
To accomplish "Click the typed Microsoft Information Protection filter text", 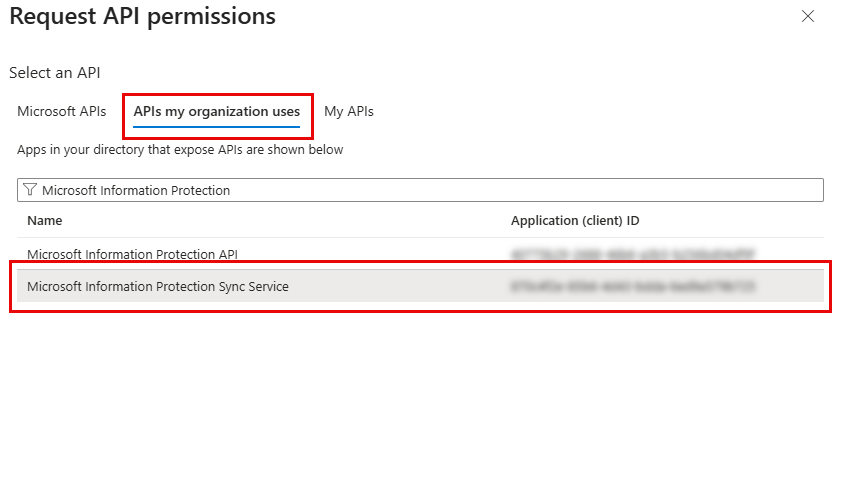I will point(136,190).
